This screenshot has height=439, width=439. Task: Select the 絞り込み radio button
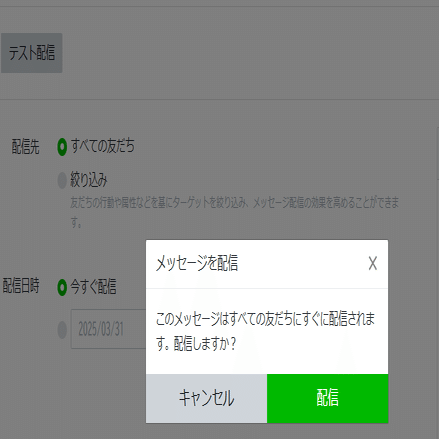point(62,180)
